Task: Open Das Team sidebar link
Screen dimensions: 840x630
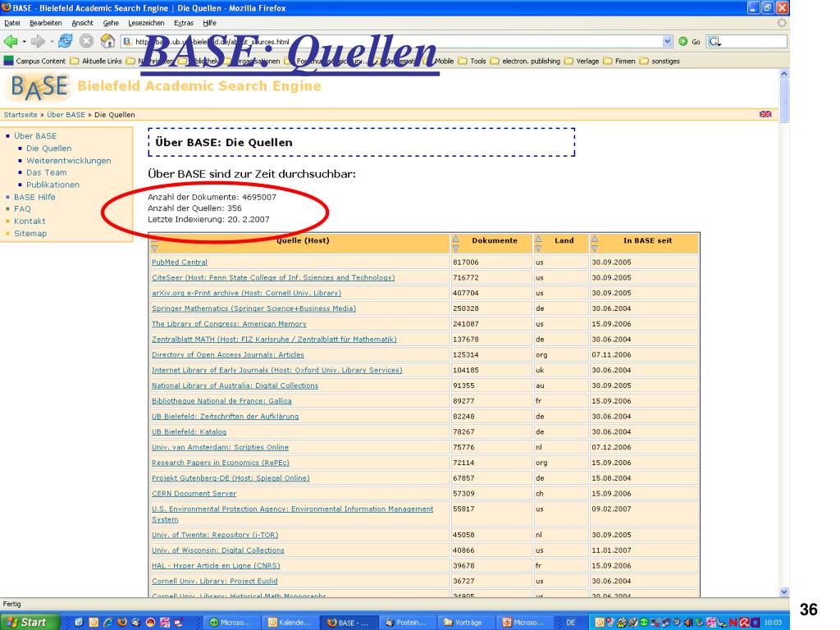Action: 47,172
